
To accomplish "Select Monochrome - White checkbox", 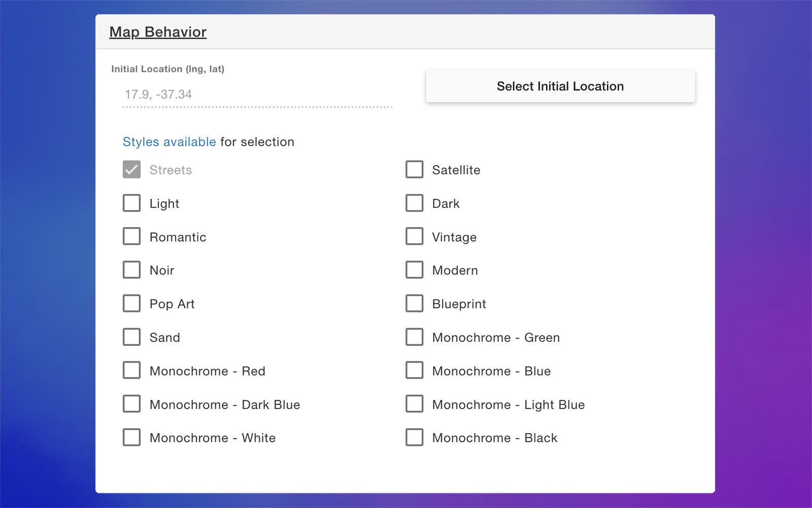I will (131, 437).
